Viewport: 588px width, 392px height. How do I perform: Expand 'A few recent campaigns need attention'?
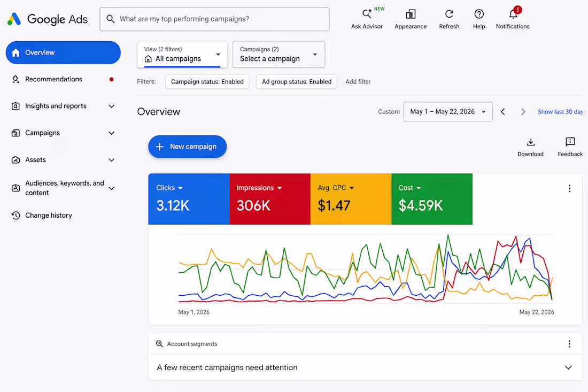[x=568, y=367]
